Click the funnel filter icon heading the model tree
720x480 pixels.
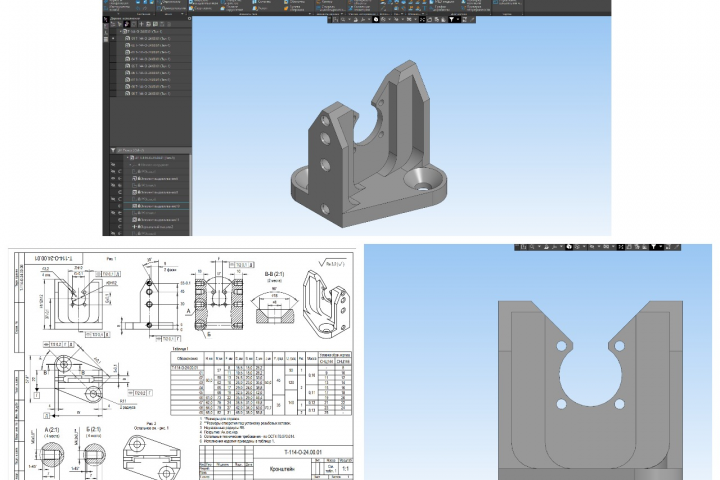tap(113, 150)
